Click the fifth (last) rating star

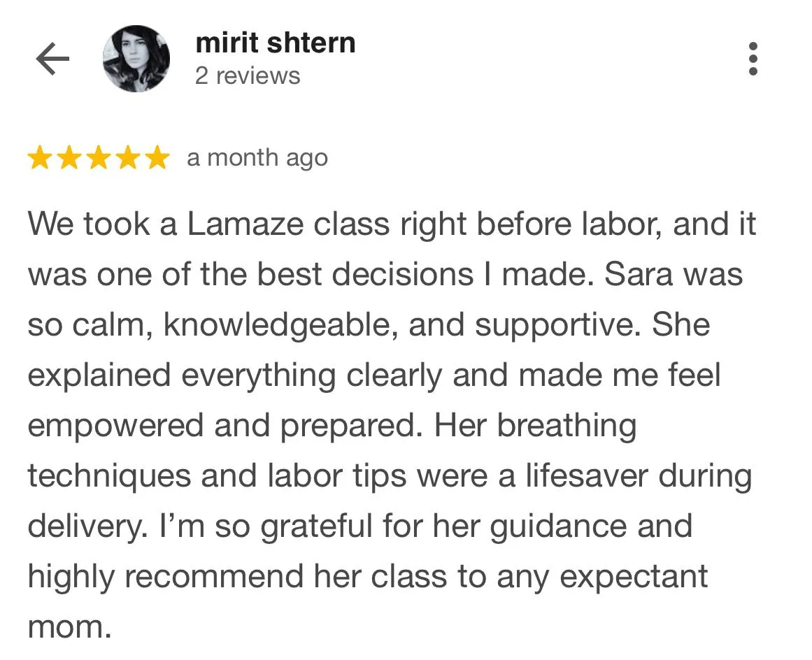tap(157, 159)
